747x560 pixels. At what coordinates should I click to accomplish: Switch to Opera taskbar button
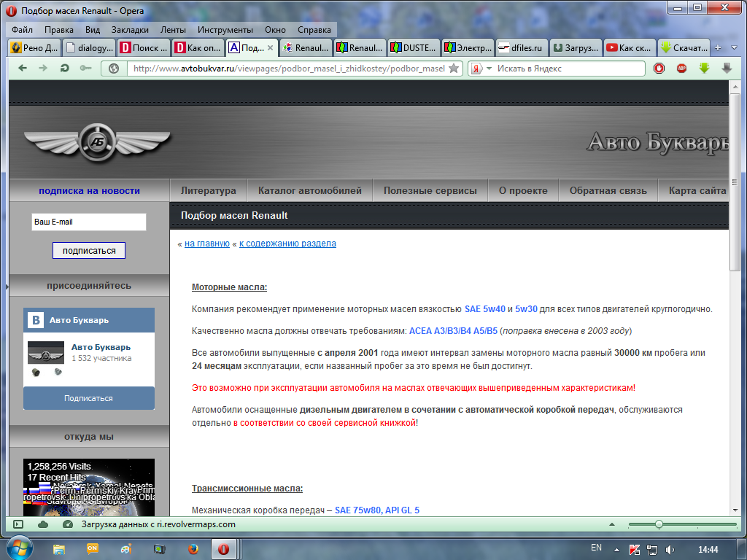point(224,549)
